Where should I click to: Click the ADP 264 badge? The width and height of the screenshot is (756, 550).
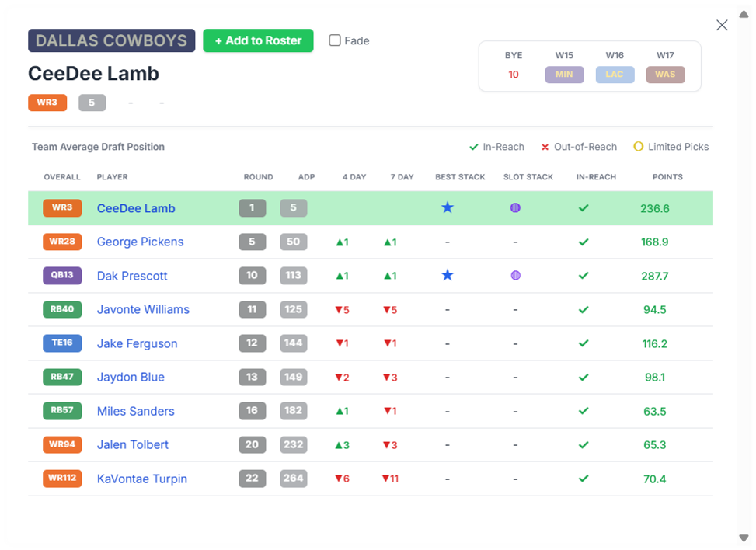pos(294,479)
